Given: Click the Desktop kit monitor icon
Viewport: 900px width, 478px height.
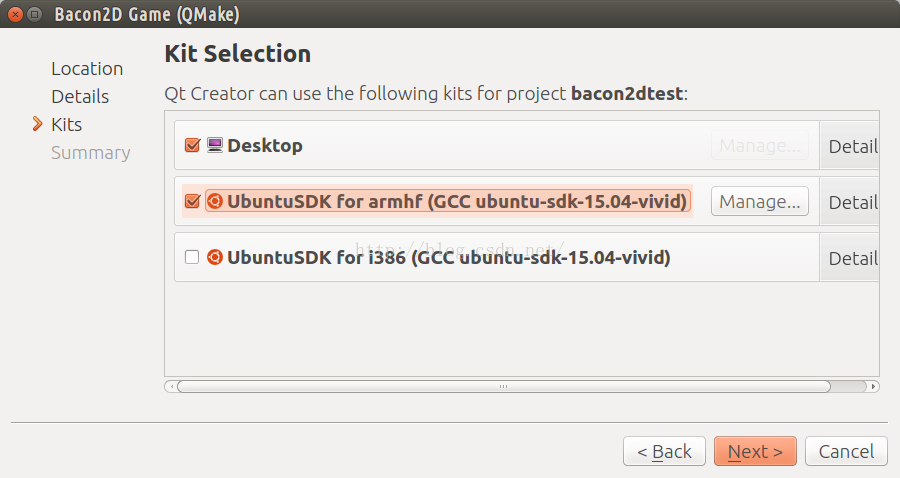Looking at the screenshot, I should pos(215,145).
